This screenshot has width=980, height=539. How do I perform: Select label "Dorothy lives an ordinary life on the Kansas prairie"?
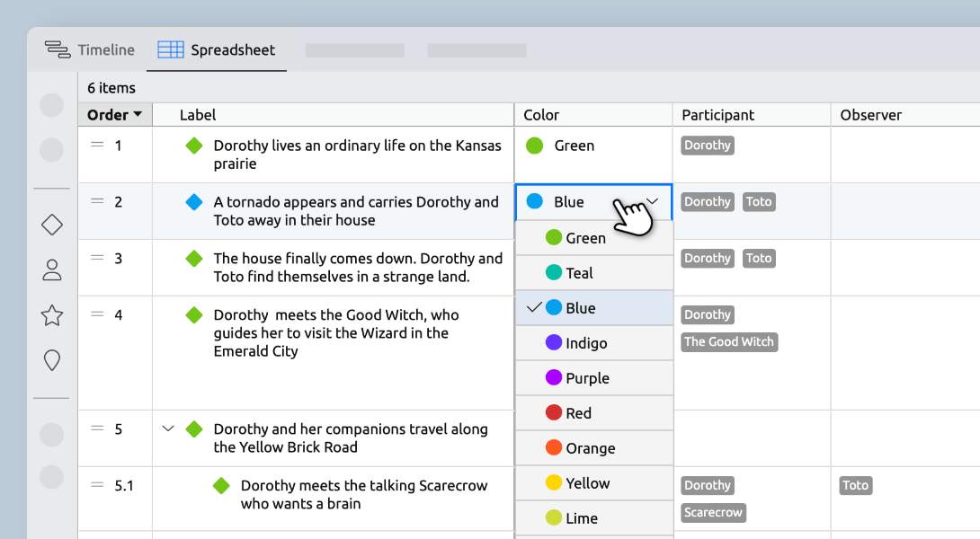coord(358,155)
